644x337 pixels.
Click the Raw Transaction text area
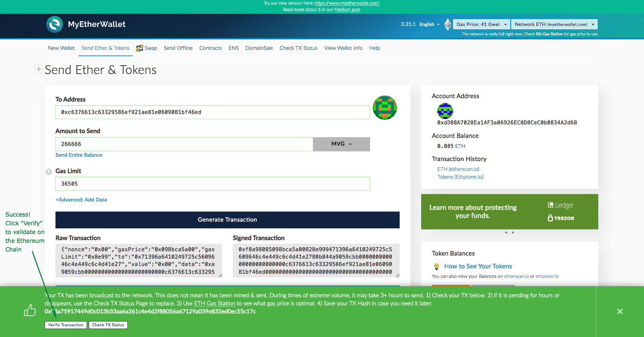pos(139,261)
